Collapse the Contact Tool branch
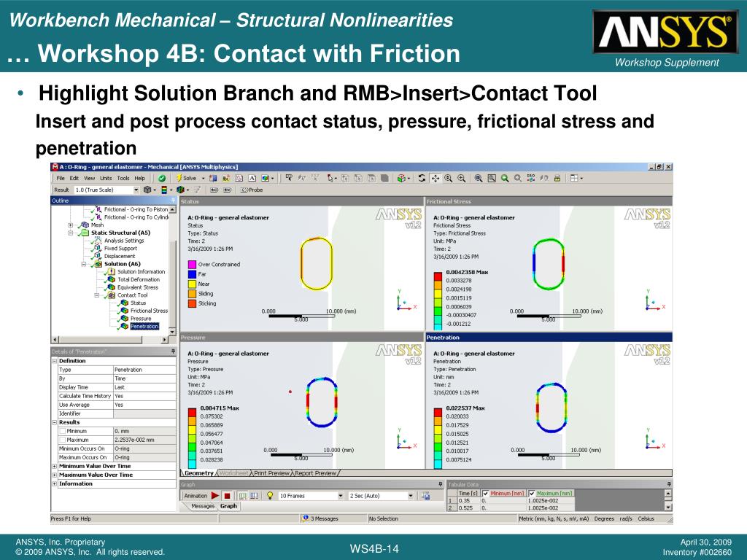Viewport: 747px width, 560px height. pos(97,295)
